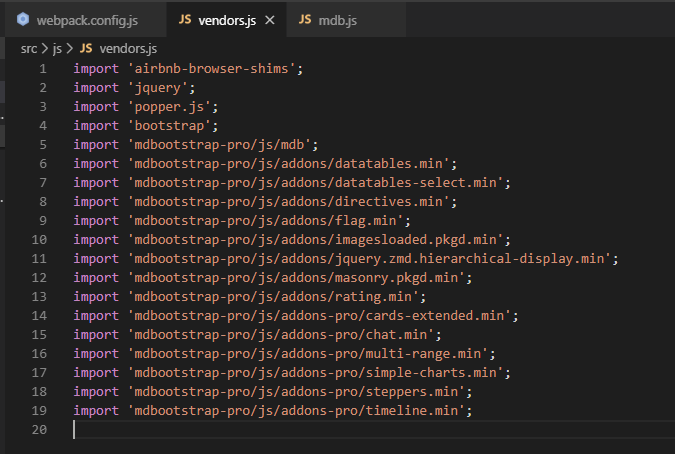Click the import keyword on line 1
Image resolution: width=675 pixels, height=454 pixels.
(x=96, y=69)
